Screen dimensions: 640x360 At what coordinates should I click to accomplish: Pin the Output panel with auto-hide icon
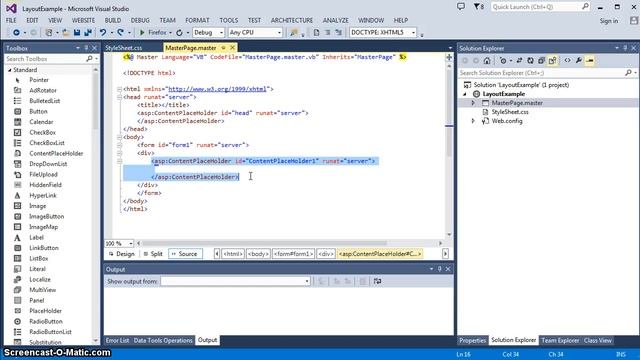(440, 269)
